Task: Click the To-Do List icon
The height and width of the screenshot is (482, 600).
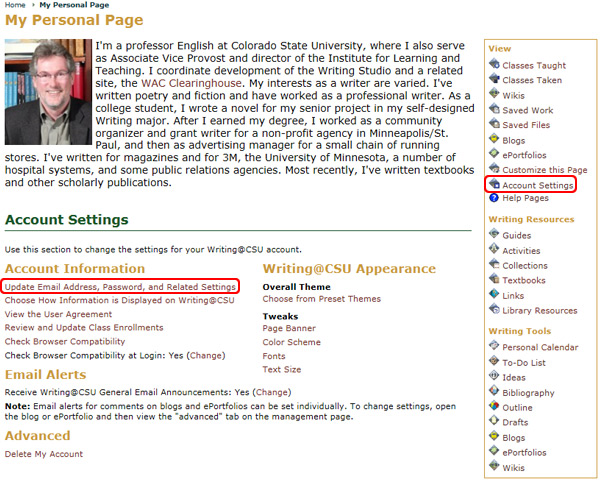Action: click(494, 362)
